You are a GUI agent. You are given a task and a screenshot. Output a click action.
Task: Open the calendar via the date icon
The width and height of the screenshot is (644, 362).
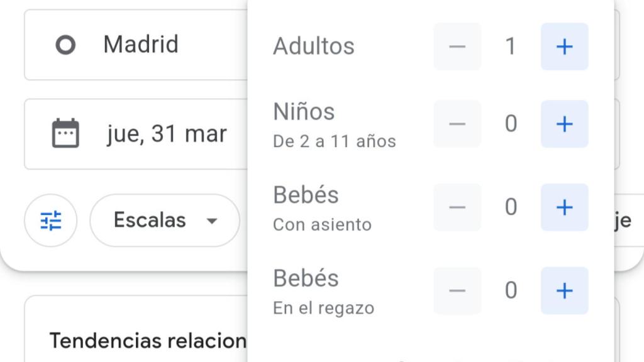click(65, 133)
